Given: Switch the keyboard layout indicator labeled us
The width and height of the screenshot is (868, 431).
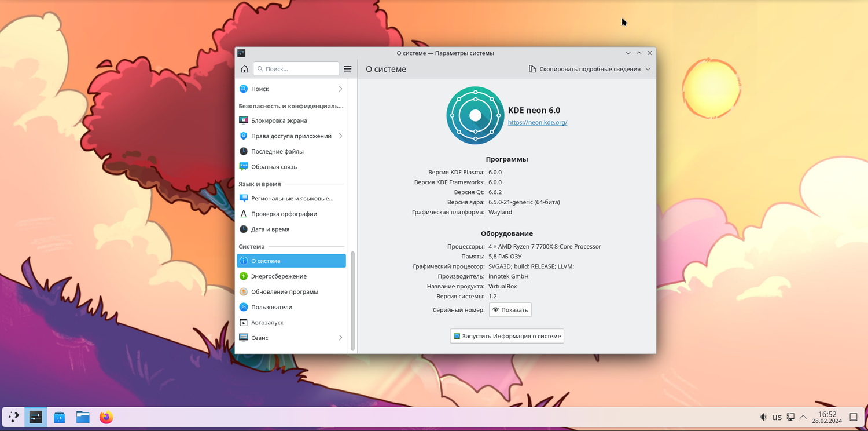Looking at the screenshot, I should coord(777,417).
